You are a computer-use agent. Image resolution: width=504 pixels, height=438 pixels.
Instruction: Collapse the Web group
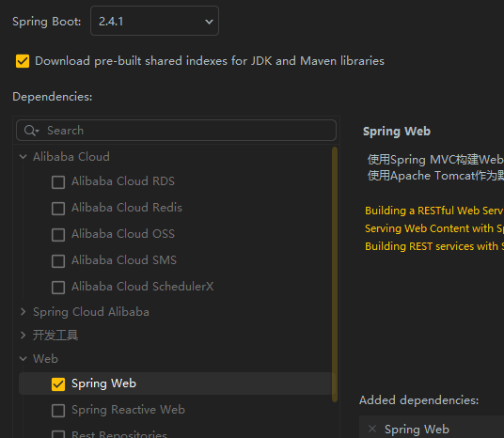tap(24, 359)
